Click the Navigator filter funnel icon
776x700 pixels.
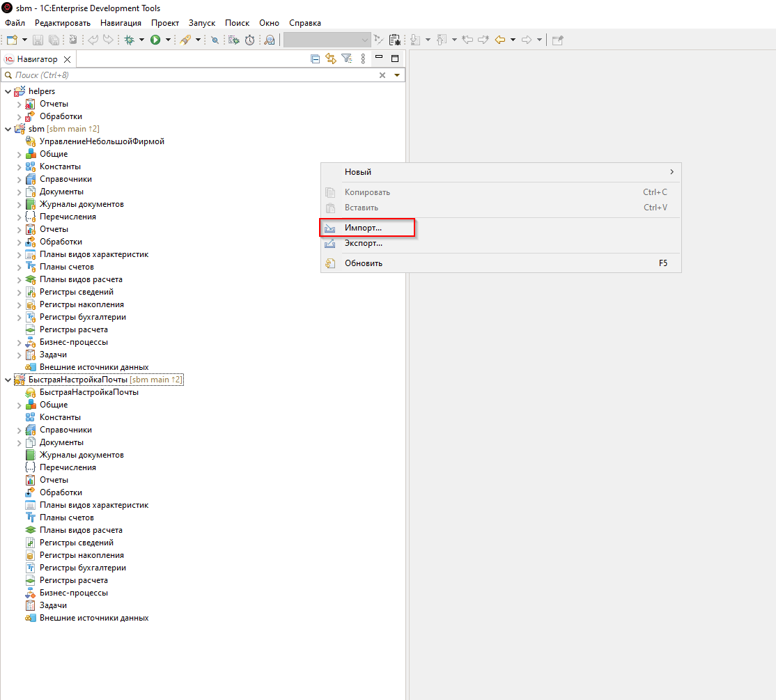(346, 59)
